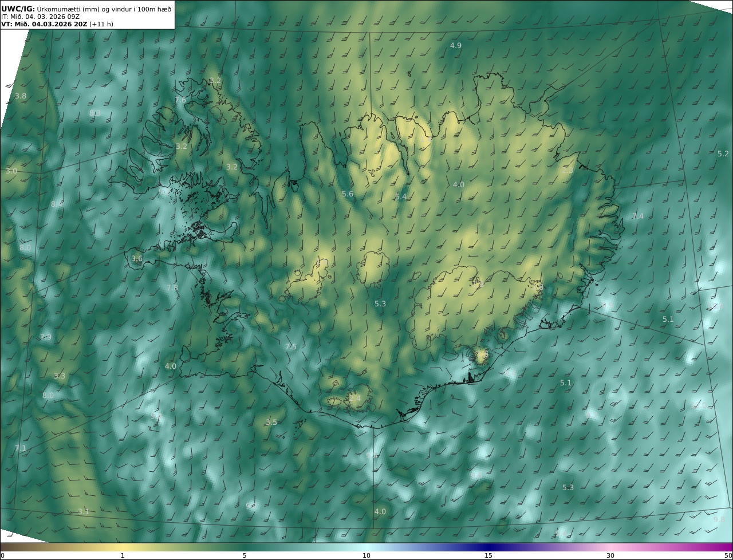The width and height of the screenshot is (733, 560).
Task: Click the map value 7.4
Action: pyautogui.click(x=638, y=216)
